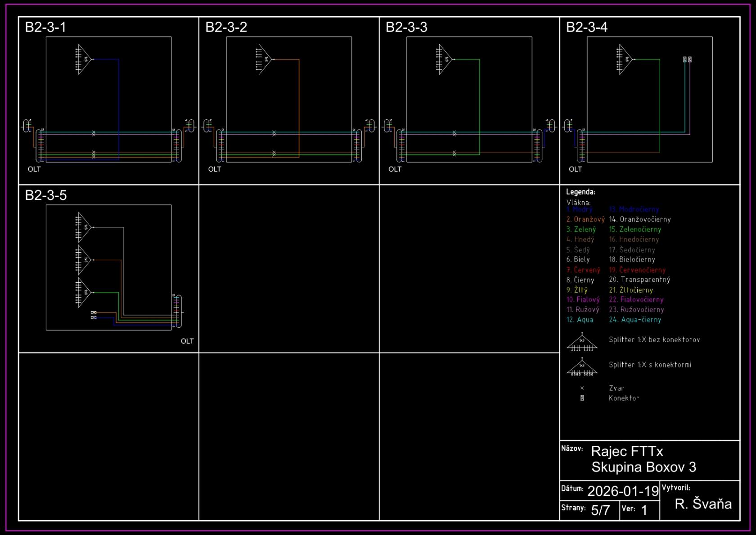The image size is (756, 535).
Task: Click the date value 2026-01-19
Action: click(623, 491)
